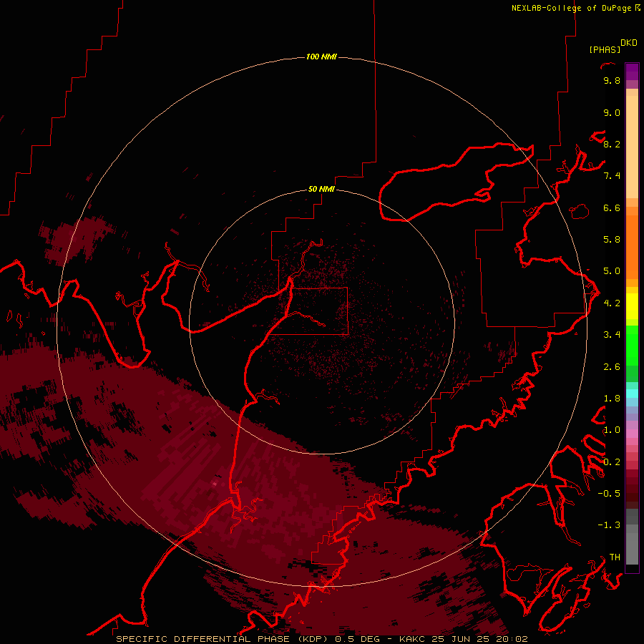Click the DKD unit label above color scale
644x644 pixels.
629,42
